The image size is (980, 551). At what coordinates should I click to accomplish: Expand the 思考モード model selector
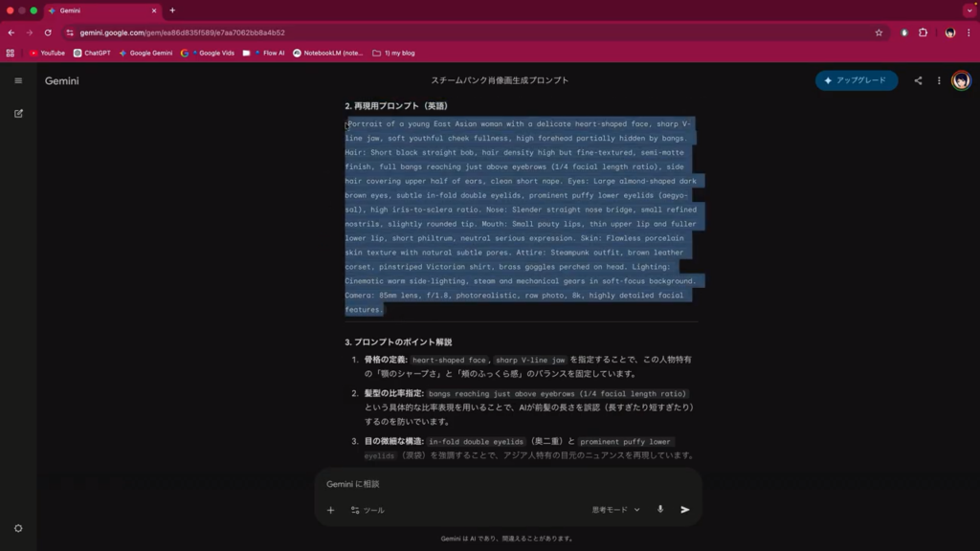pyautogui.click(x=615, y=510)
